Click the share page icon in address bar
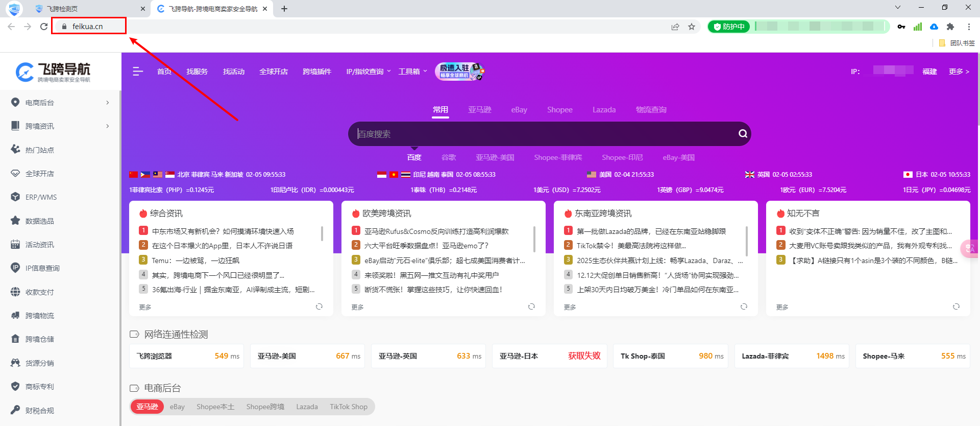980x426 pixels. 675,27
